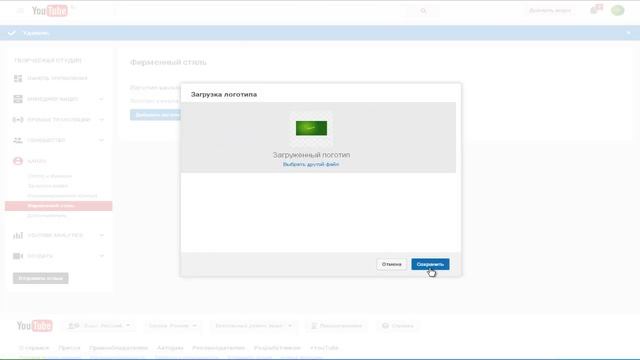Click the Фирменный стиль page heading
The height and width of the screenshot is (360, 640).
click(168, 62)
